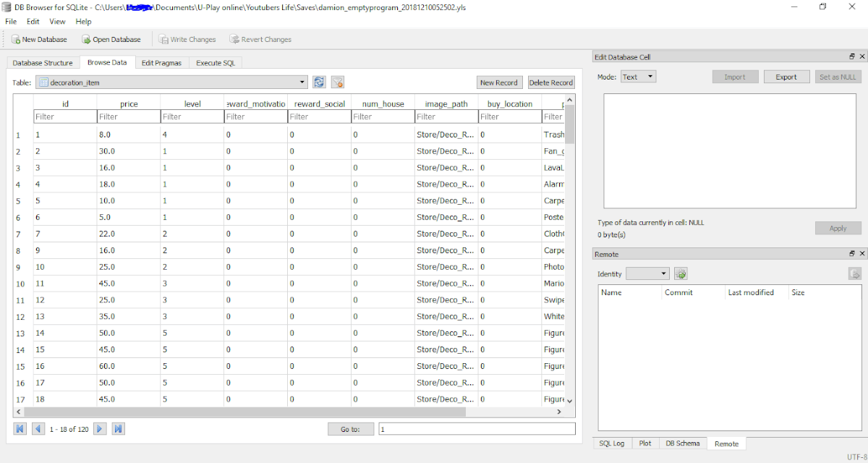Switch to the SQL Log bottom tab
This screenshot has height=463, width=868.
pyautogui.click(x=613, y=443)
